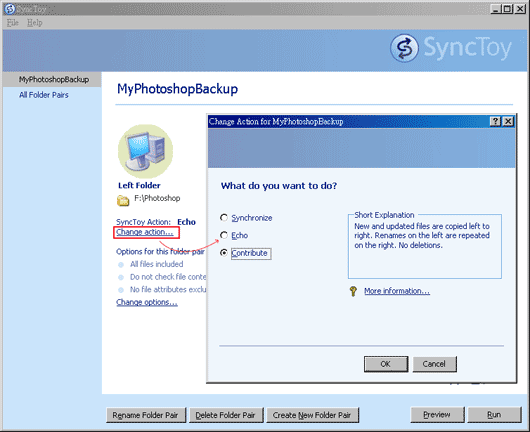Select the Echo radio option

224,235
